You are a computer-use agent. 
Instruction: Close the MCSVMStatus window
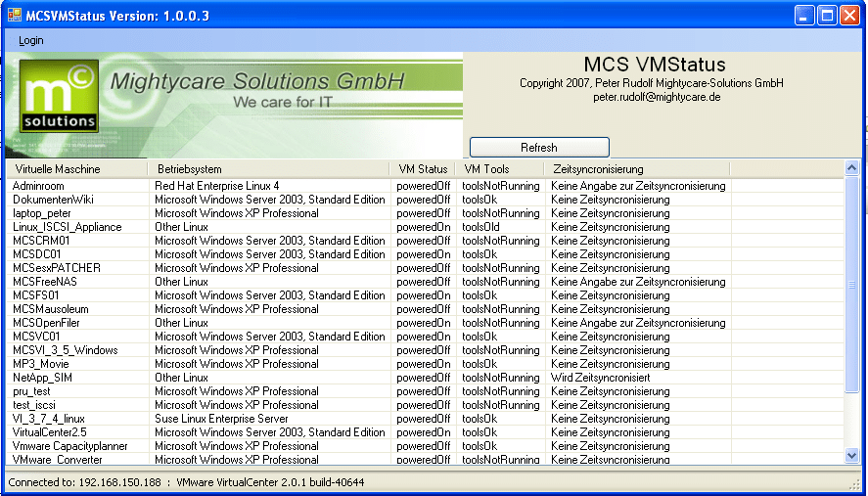point(849,16)
